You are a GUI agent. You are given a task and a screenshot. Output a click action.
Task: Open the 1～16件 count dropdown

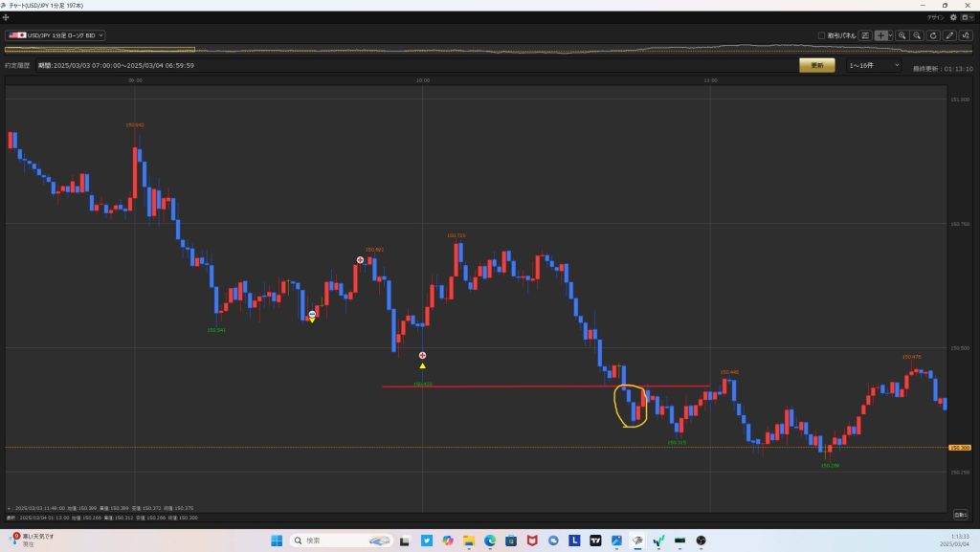874,65
